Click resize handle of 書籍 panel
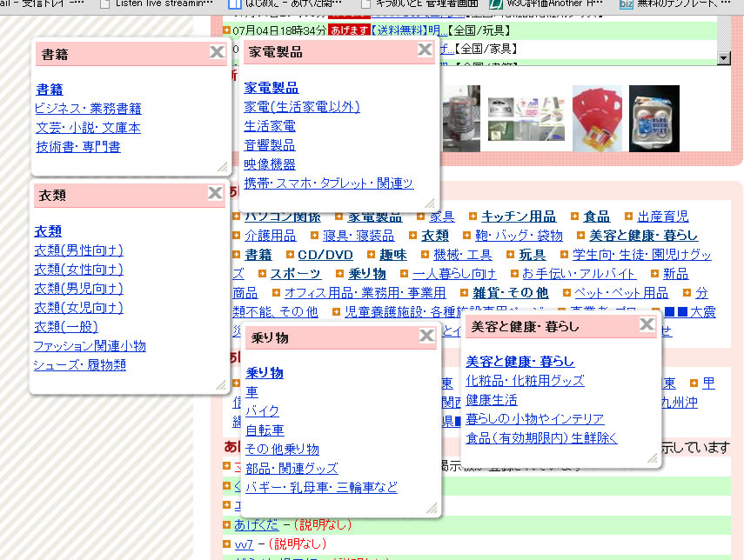 coord(221,165)
